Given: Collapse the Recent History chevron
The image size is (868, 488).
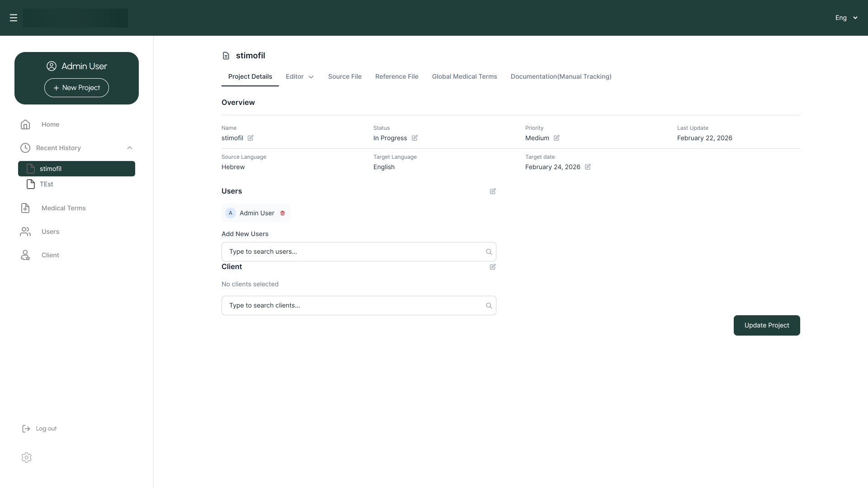Looking at the screenshot, I should 130,148.
